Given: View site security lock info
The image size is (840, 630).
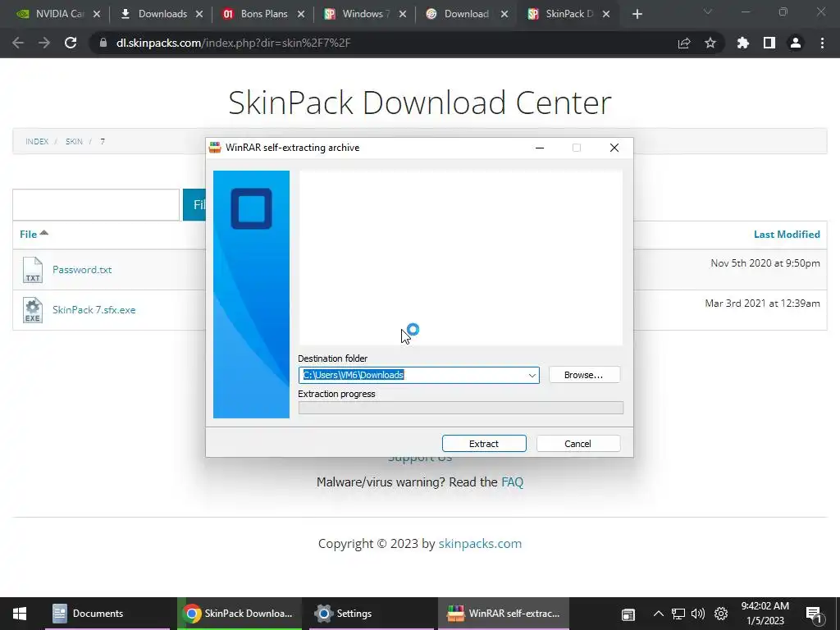Looking at the screenshot, I should (103, 43).
